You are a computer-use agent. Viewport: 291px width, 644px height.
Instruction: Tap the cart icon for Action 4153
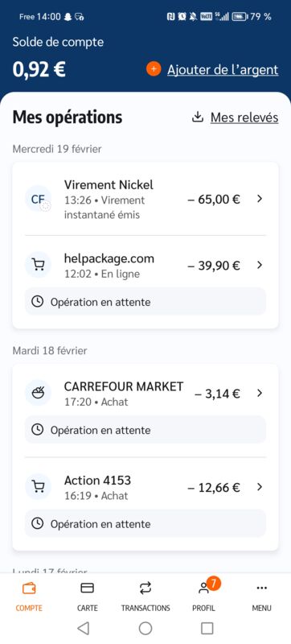[38, 487]
